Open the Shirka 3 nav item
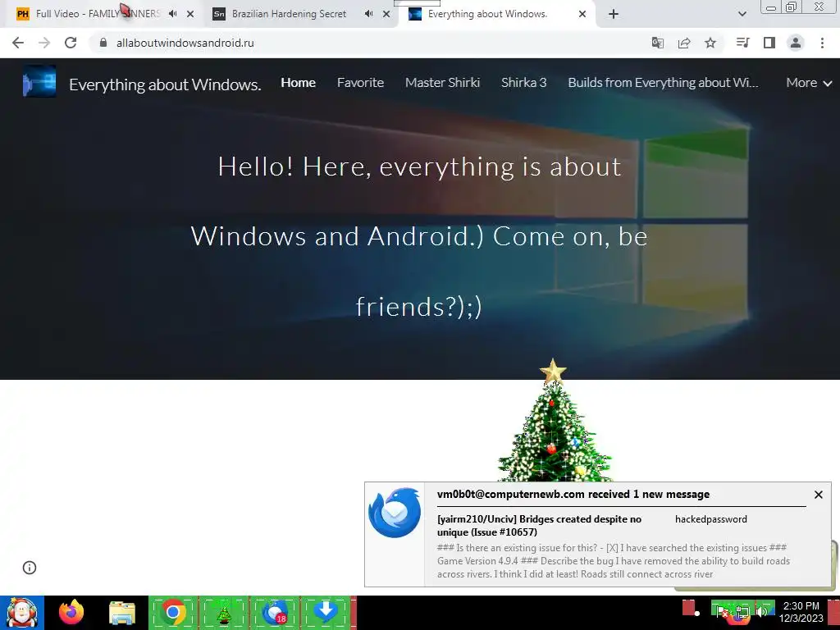Screen dimensions: 840x630 (524, 83)
